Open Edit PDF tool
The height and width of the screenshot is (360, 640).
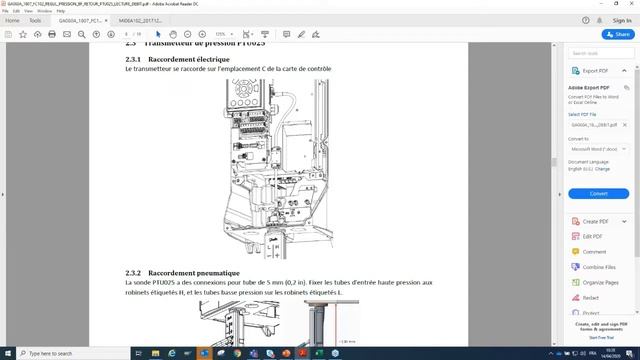click(592, 236)
